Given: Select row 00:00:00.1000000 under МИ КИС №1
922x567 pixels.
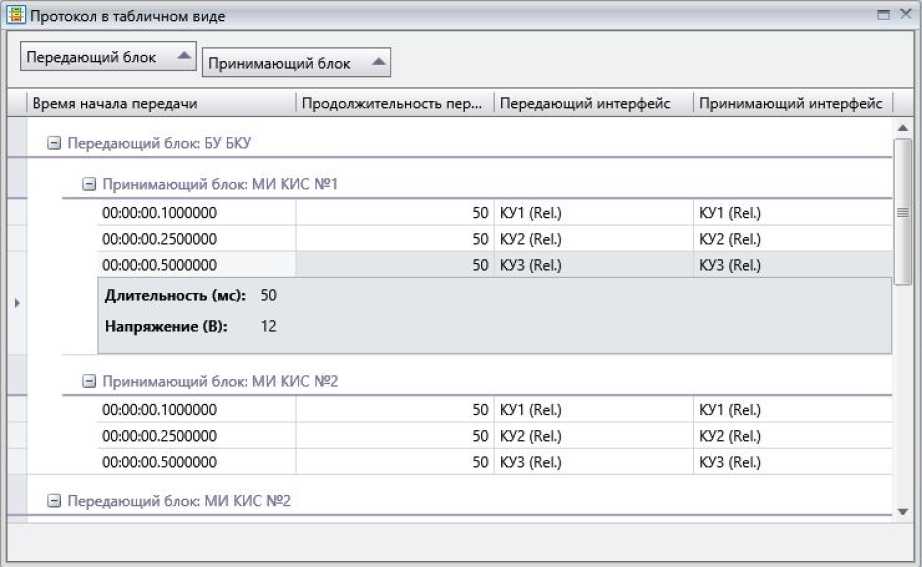Looking at the screenshot, I should (495, 213).
